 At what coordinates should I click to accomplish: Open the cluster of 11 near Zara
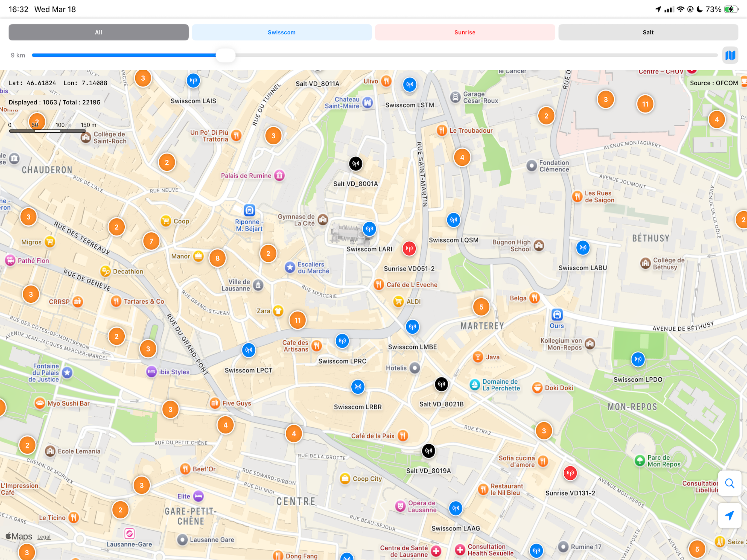click(297, 320)
